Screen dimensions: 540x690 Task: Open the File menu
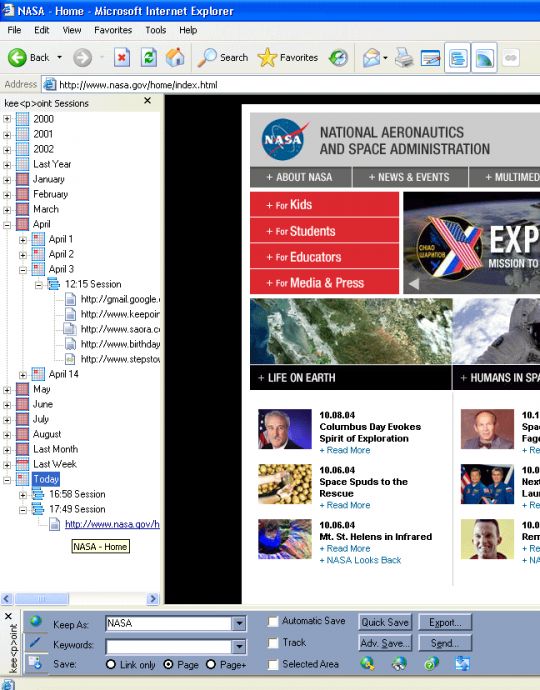(14, 30)
